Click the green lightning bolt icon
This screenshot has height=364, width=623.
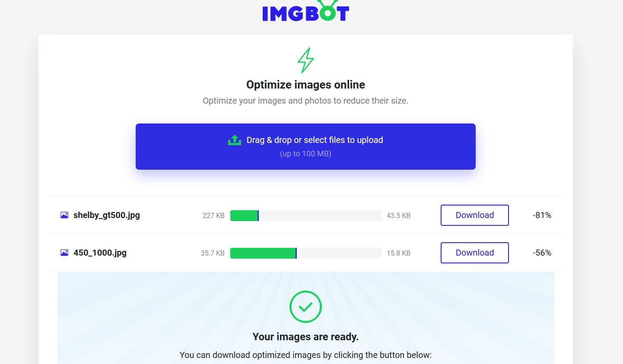[x=305, y=60]
